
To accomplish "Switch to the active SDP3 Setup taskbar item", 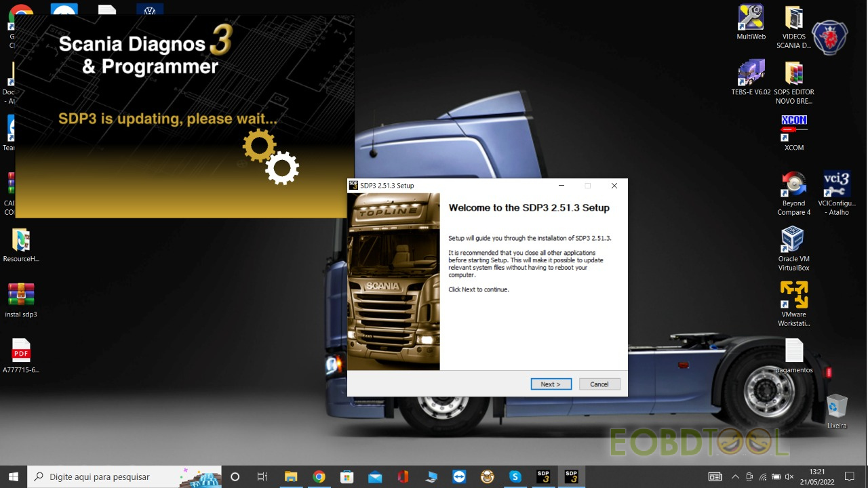I will tap(571, 476).
